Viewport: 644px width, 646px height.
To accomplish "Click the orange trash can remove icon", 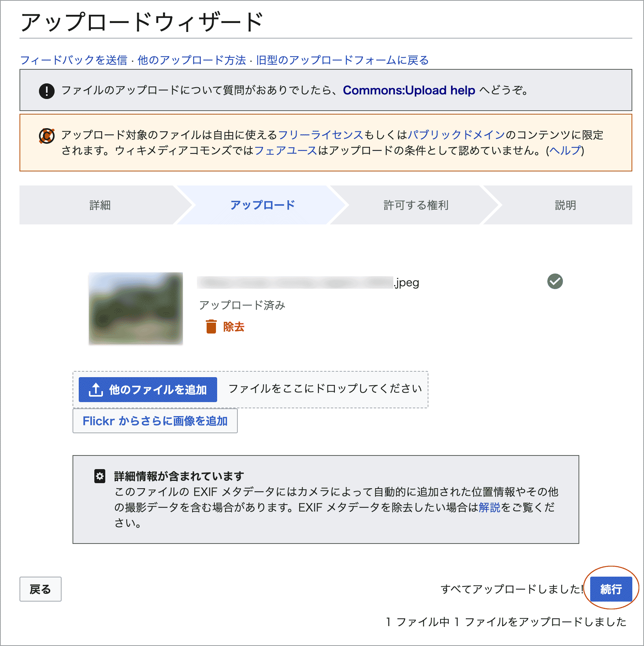I will 211,327.
